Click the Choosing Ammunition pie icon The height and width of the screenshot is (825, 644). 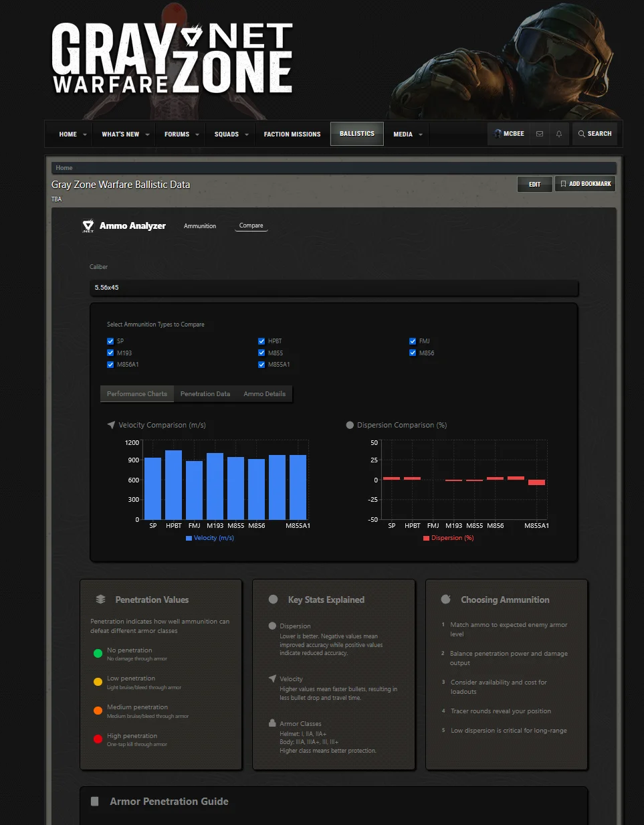click(446, 600)
